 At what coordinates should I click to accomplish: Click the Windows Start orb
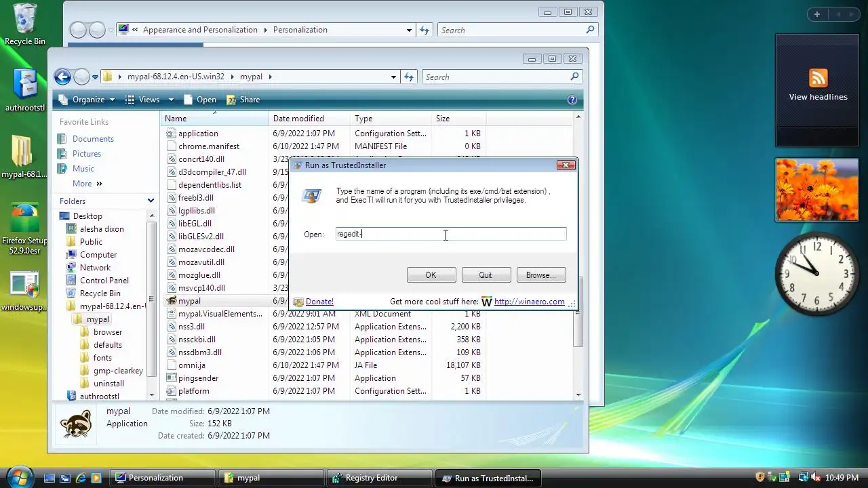(x=18, y=476)
